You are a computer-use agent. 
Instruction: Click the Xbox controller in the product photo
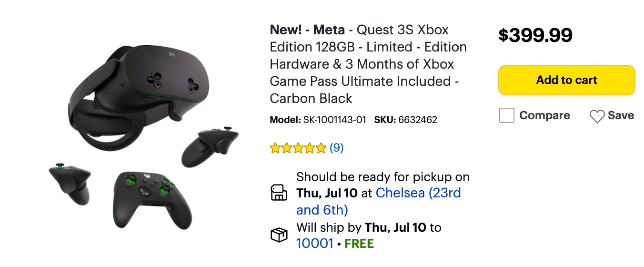(147, 196)
